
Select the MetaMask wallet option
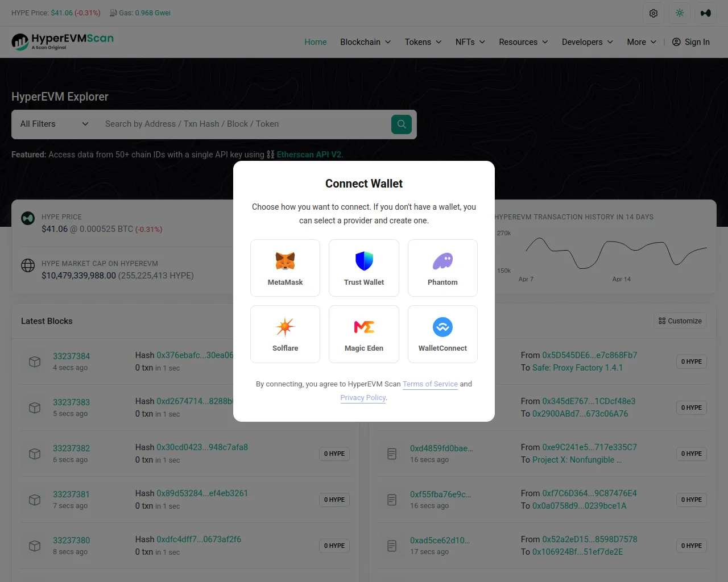[285, 268]
